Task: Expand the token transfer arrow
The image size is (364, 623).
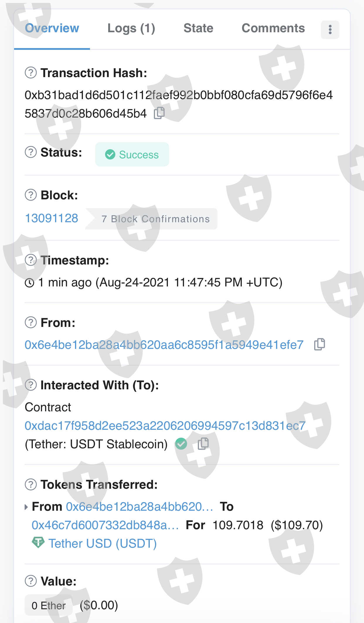Action: [26, 507]
